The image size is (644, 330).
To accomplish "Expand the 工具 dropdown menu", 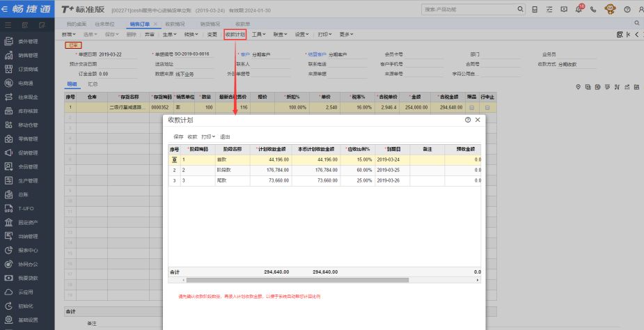I will 258,34.
